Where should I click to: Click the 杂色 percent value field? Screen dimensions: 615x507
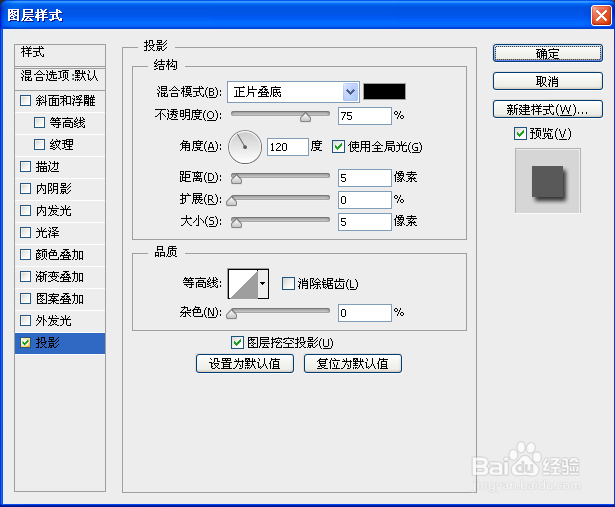coord(365,313)
